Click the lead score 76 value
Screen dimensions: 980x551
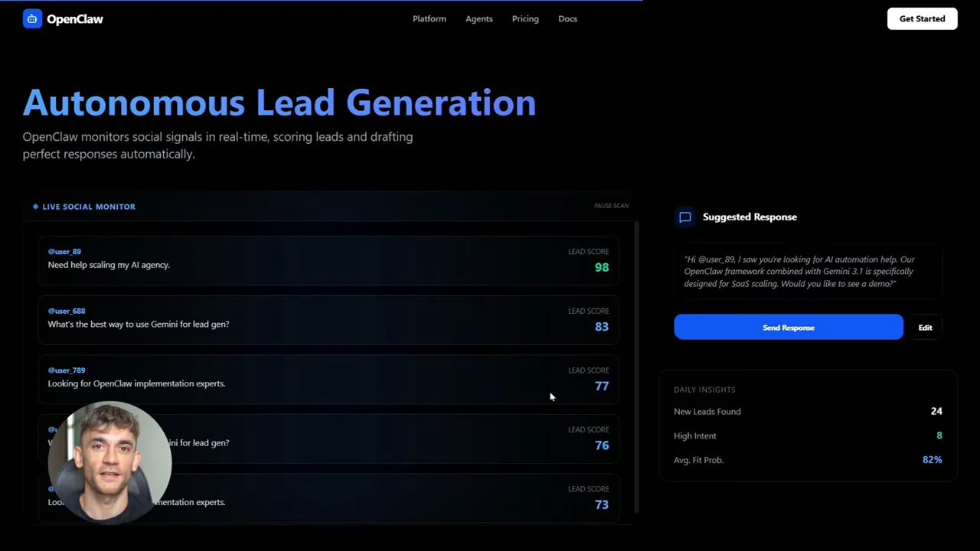(x=602, y=445)
